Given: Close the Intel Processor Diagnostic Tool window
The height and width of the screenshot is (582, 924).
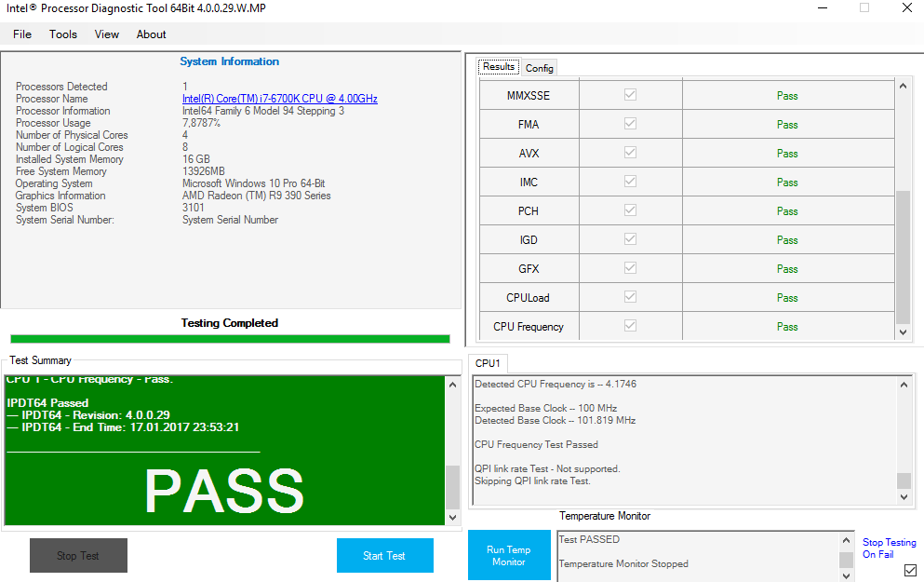Looking at the screenshot, I should pyautogui.click(x=907, y=7).
